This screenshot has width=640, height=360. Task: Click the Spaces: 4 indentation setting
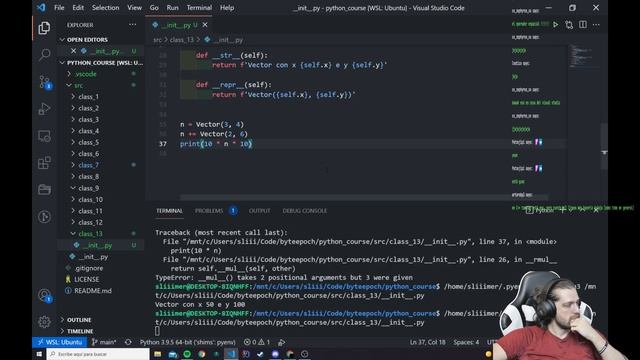pyautogui.click(x=466, y=342)
